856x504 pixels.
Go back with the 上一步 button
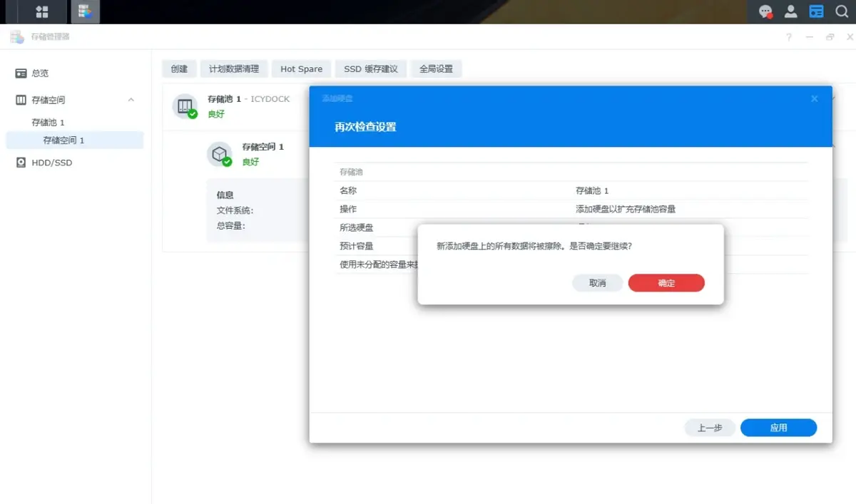(710, 428)
